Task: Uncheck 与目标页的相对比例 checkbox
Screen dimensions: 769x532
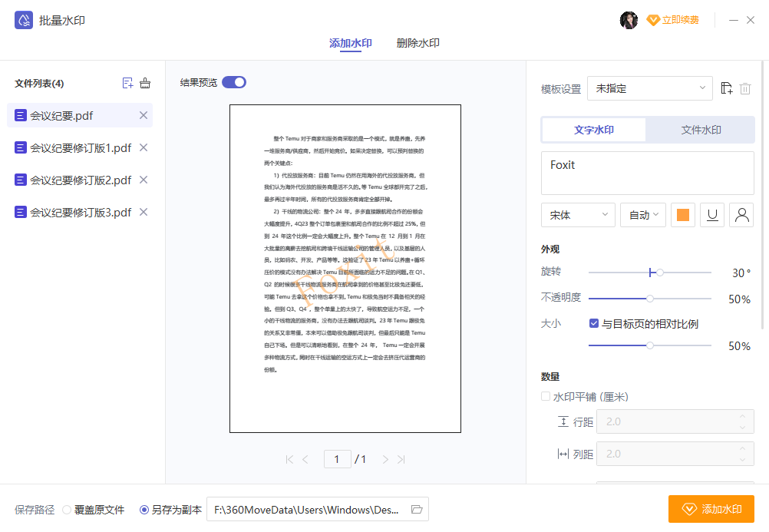Action: (x=593, y=323)
